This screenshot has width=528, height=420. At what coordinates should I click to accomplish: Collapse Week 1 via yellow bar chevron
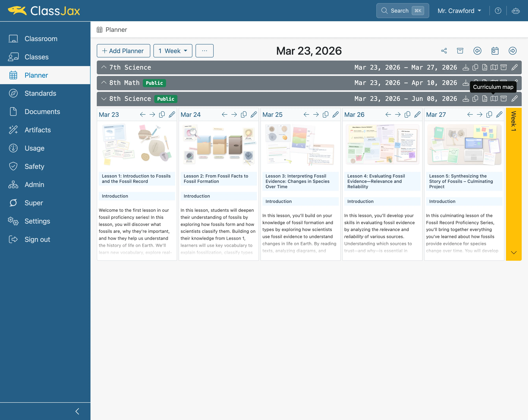[x=514, y=253]
